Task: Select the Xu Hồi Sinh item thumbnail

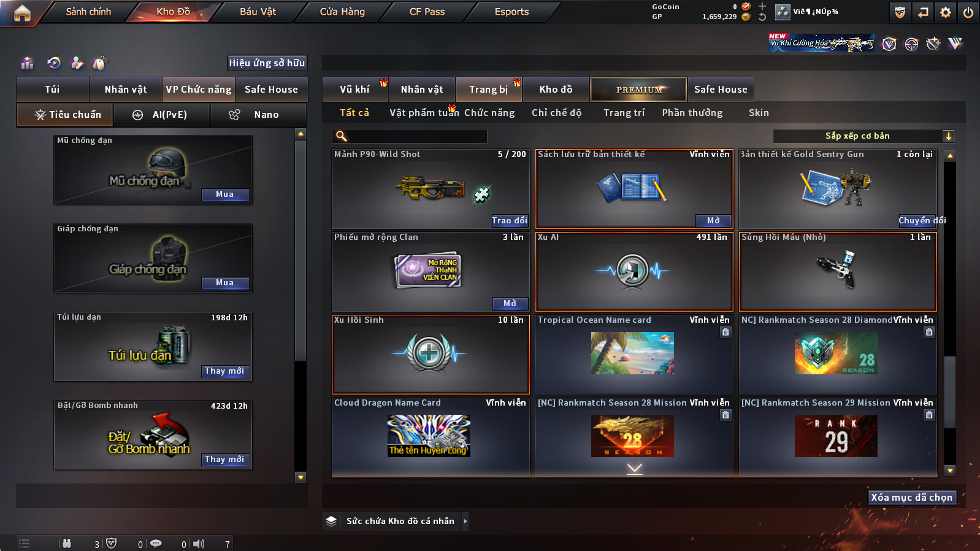Action: coord(429,354)
